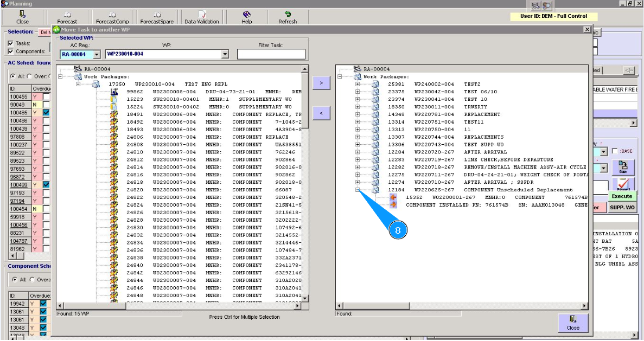
Task: Toggle the Tasks checkbox
Action: pos(11,43)
